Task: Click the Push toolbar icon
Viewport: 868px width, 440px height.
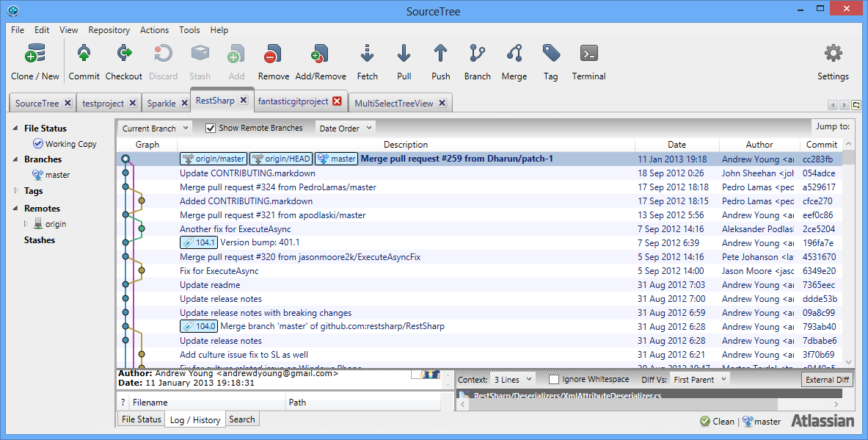Action: pyautogui.click(x=441, y=54)
